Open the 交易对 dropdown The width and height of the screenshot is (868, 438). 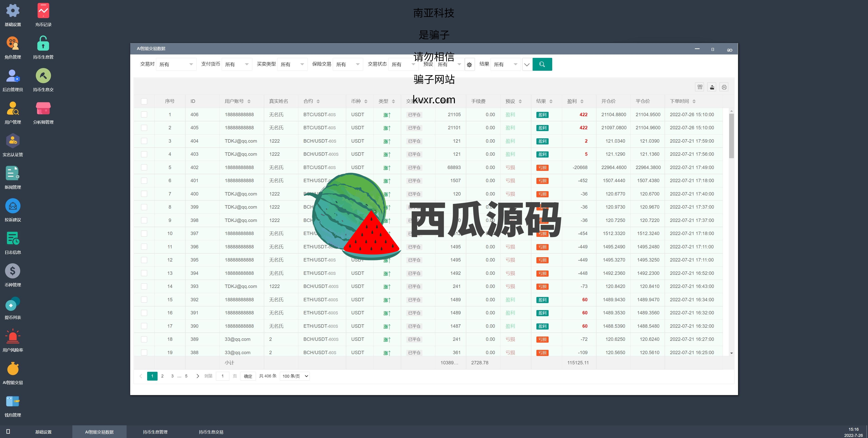(x=176, y=64)
